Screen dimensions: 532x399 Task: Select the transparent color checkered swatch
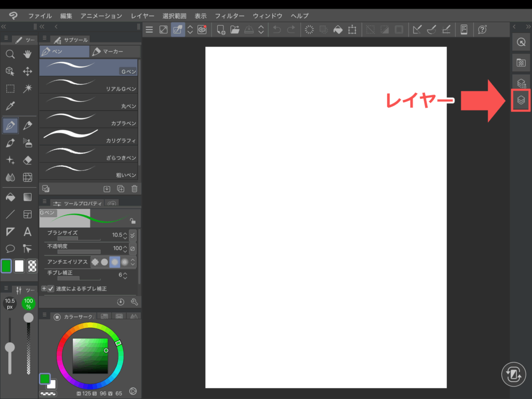[32, 266]
